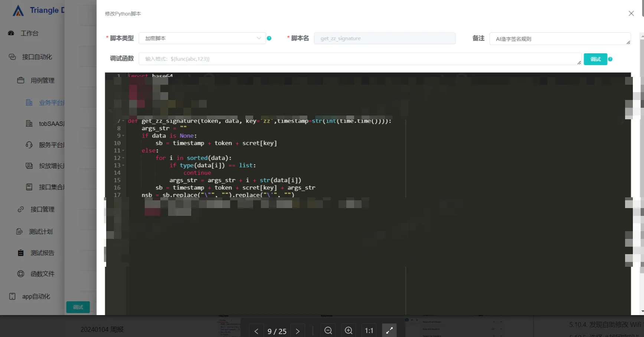This screenshot has height=337, width=644.
Task: Toggle fullscreen with the expand arrows icon
Action: pyautogui.click(x=389, y=330)
